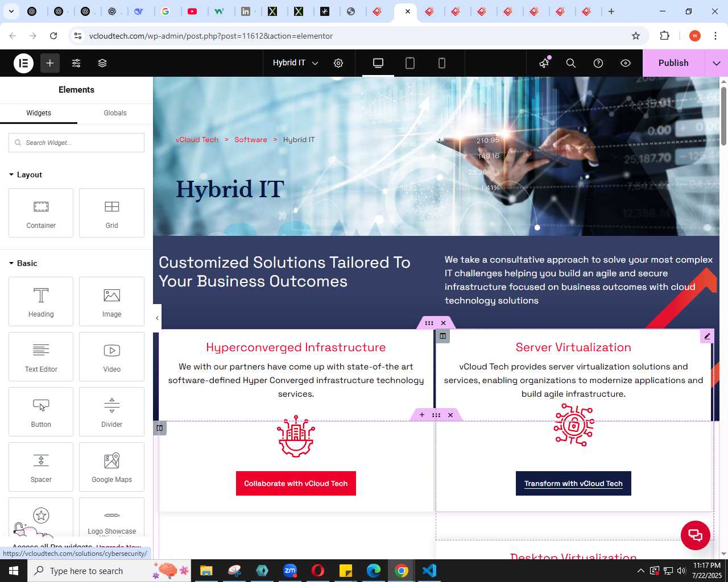Open the Structure layers icon
This screenshot has width=728, height=582.
(102, 63)
